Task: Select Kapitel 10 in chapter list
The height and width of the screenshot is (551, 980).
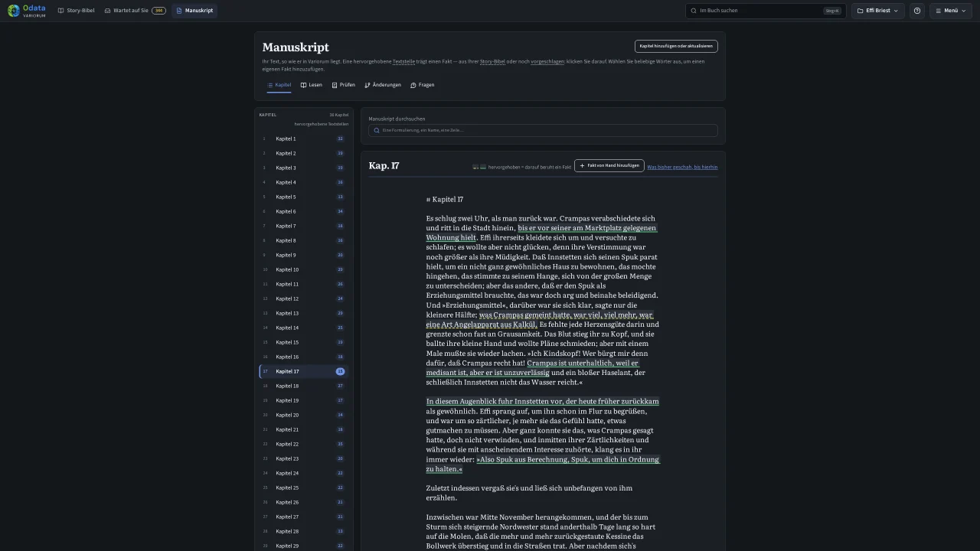Action: click(304, 269)
